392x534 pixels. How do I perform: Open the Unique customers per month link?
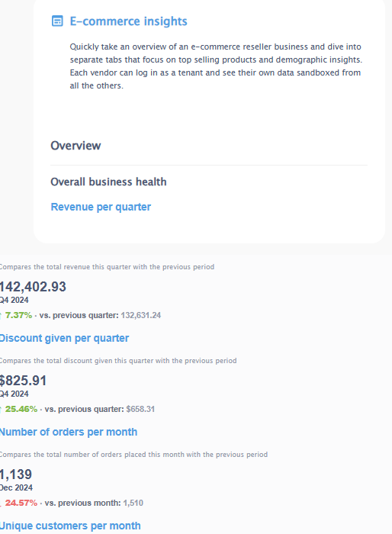pos(70,526)
